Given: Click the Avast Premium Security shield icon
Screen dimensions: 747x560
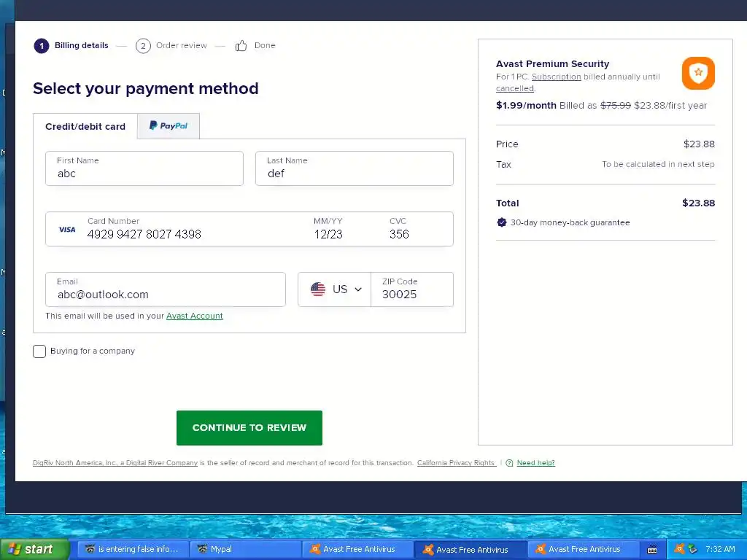Looking at the screenshot, I should tap(698, 73).
